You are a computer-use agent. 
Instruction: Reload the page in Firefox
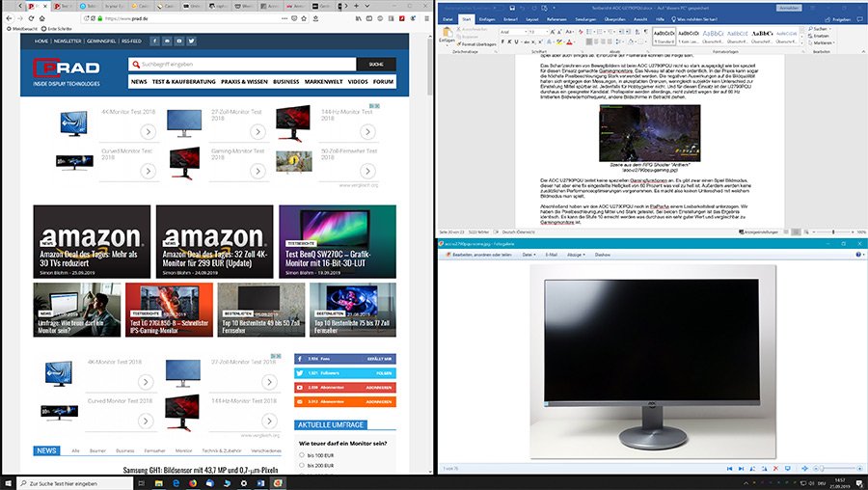coord(31,18)
